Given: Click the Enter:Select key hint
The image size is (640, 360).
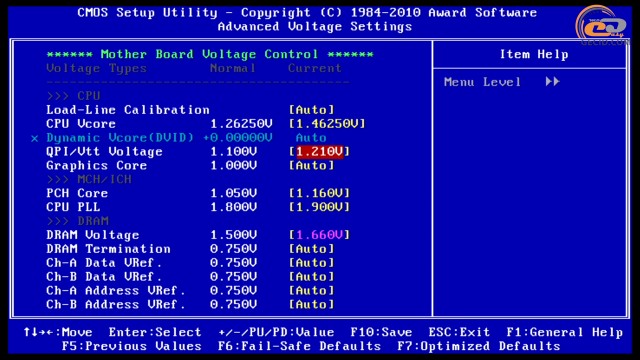Looking at the screenshot, I should [x=155, y=332].
